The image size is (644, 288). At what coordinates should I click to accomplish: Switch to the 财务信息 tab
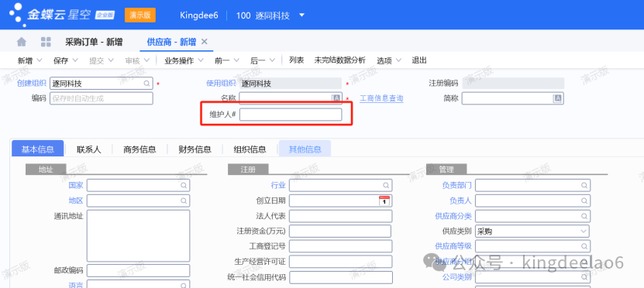pos(195,149)
